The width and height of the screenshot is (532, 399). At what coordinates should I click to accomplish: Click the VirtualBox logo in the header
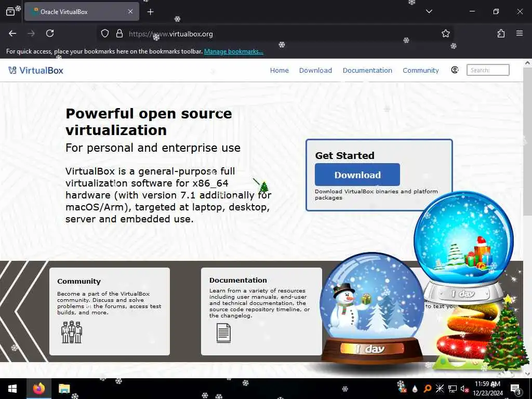click(36, 70)
